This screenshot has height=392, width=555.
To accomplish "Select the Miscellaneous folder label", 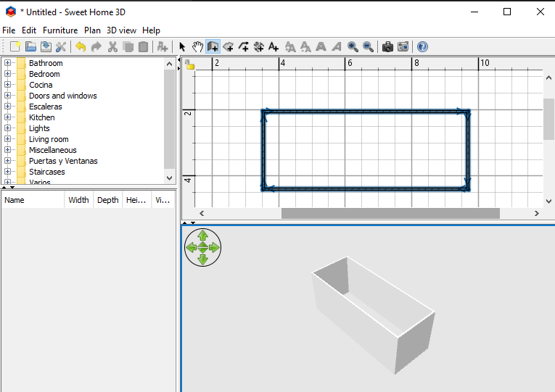I will (53, 150).
